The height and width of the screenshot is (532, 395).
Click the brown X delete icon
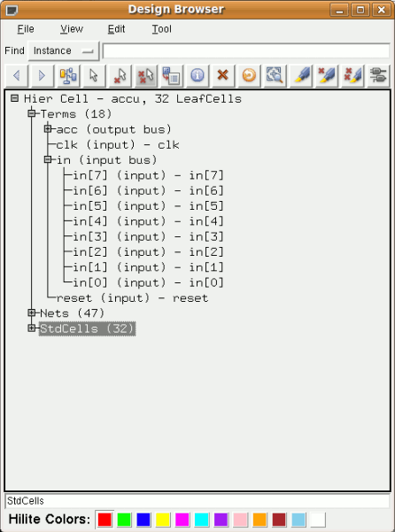click(222, 75)
